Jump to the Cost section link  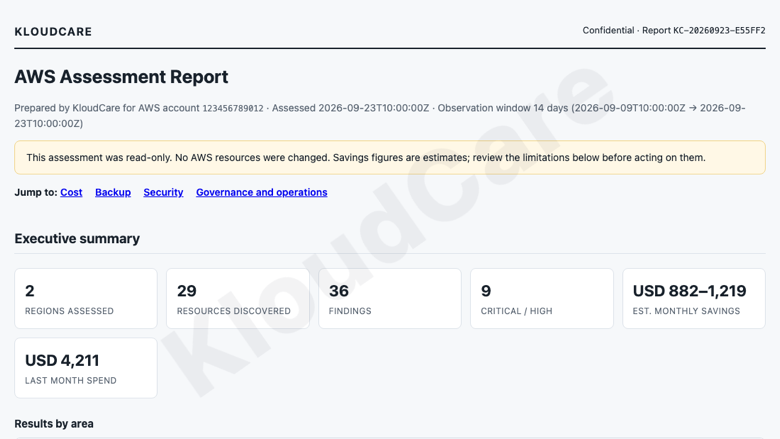[x=71, y=192]
